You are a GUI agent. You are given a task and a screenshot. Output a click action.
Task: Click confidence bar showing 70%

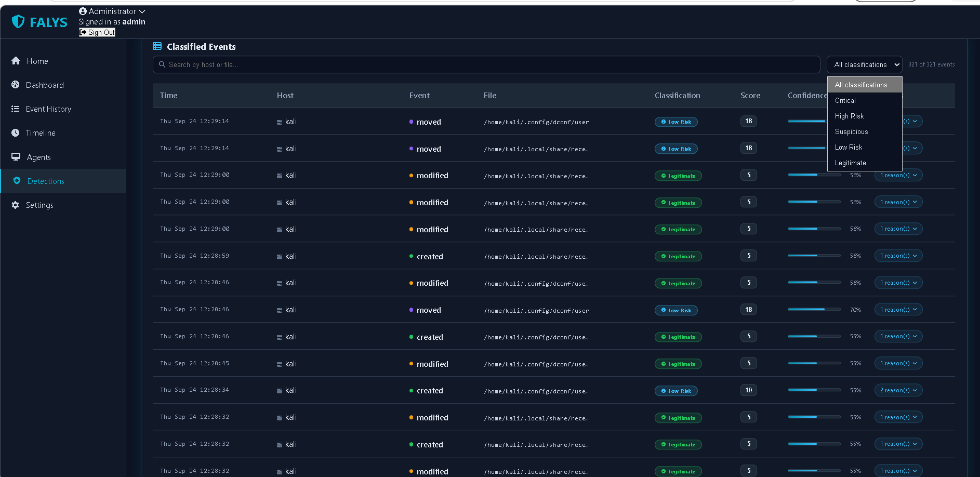point(814,310)
